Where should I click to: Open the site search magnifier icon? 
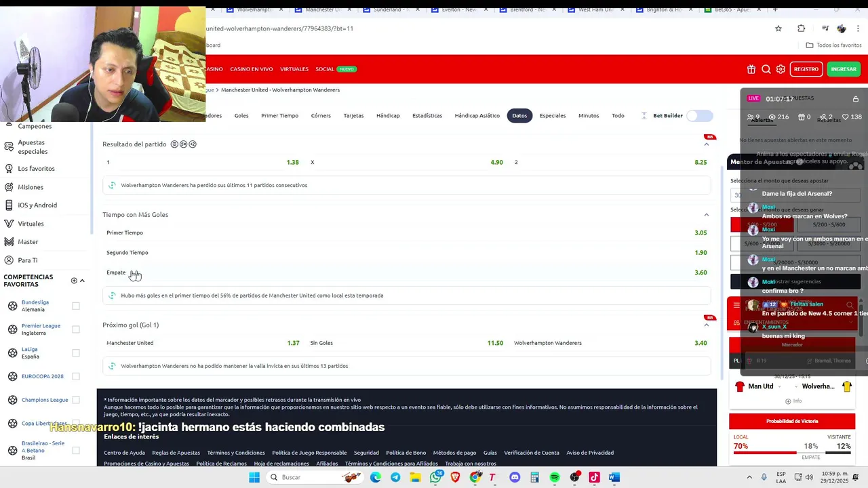pyautogui.click(x=766, y=69)
